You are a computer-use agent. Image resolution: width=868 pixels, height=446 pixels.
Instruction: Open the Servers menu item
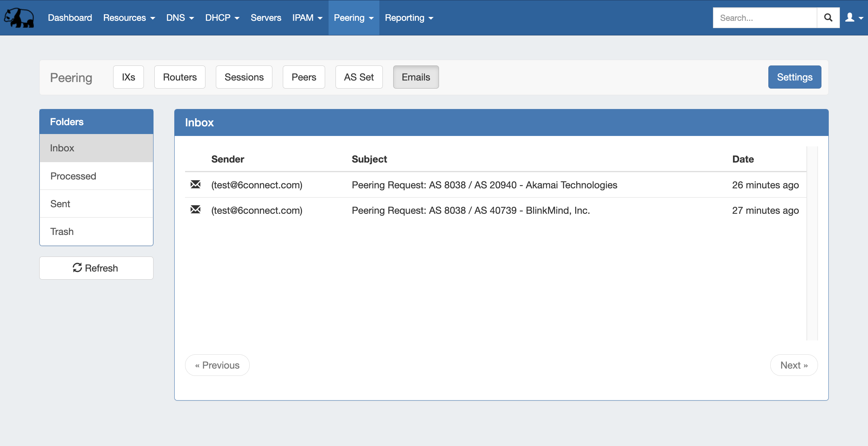point(266,18)
